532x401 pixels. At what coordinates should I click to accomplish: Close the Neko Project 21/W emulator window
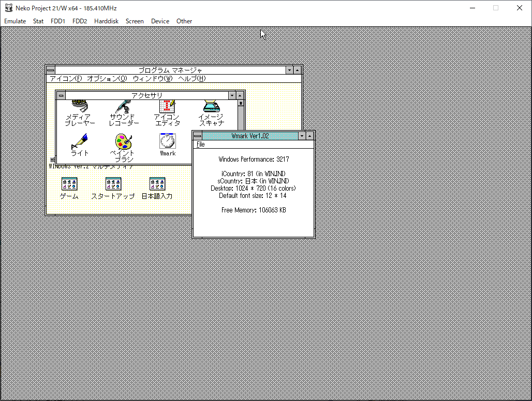point(520,8)
